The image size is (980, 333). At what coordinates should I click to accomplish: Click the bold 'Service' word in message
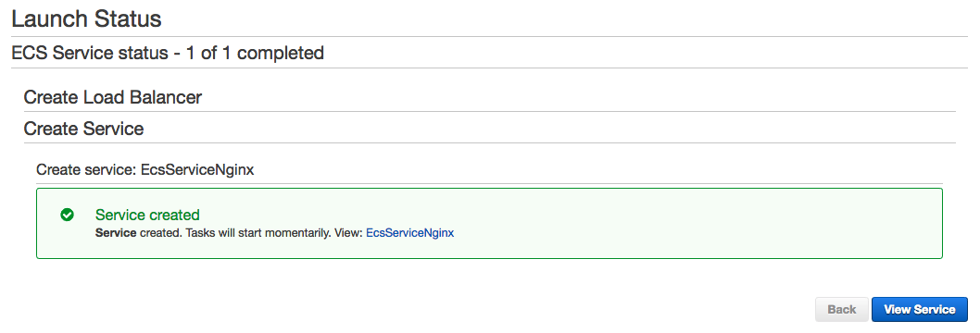[x=116, y=232]
